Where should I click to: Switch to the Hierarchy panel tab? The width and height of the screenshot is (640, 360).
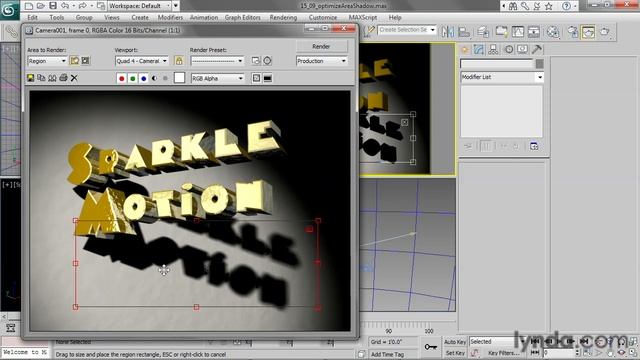point(493,49)
